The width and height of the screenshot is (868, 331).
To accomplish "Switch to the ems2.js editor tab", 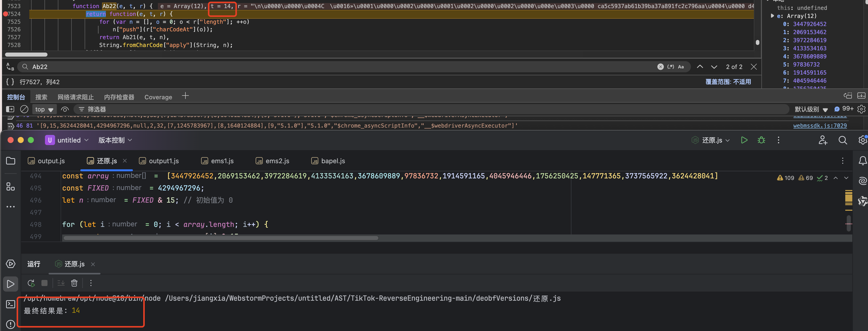I will pos(272,161).
